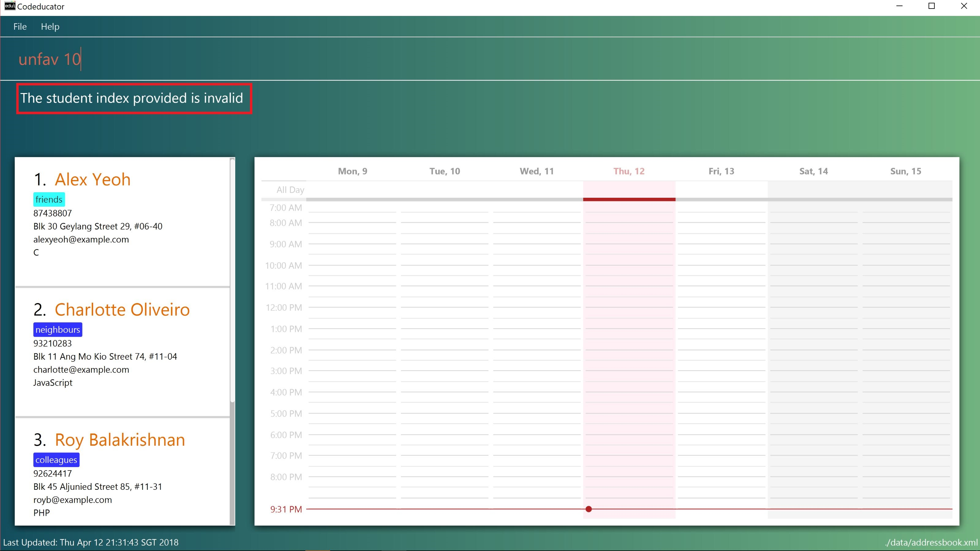
Task: Click the 'Last Updated' status bar text
Action: pyautogui.click(x=91, y=542)
